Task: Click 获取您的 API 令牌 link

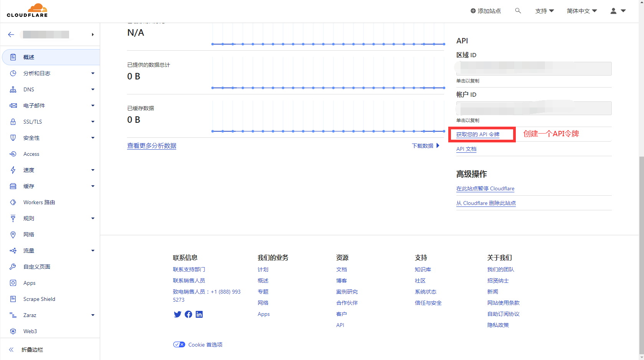Action: [x=478, y=134]
